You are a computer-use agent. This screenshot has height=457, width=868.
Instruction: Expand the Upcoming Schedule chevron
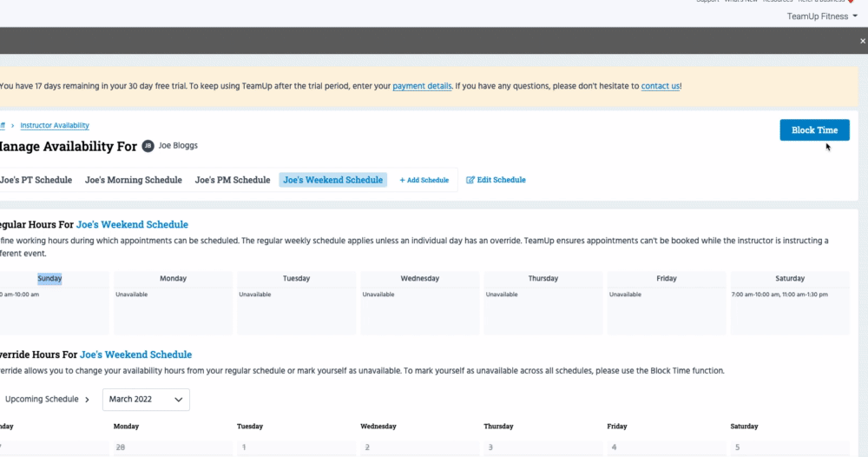click(87, 400)
